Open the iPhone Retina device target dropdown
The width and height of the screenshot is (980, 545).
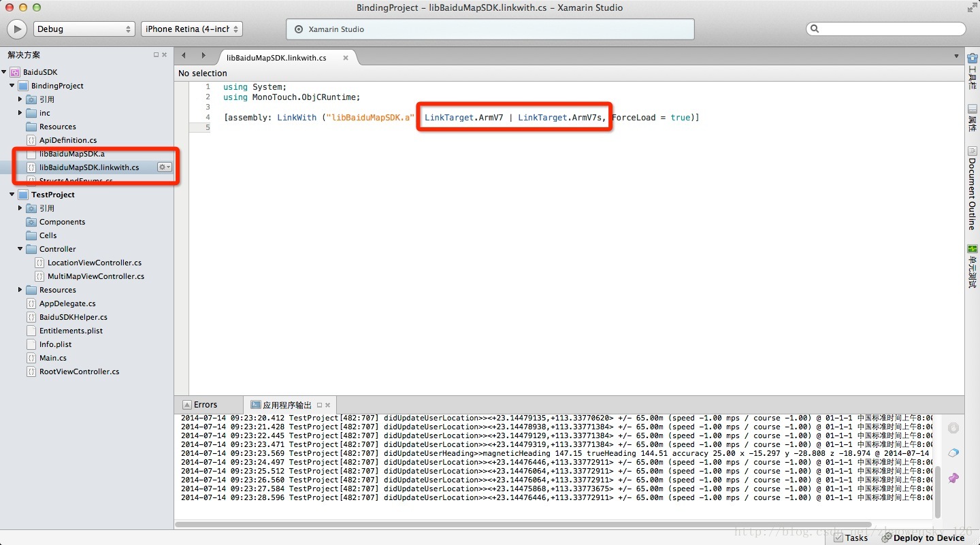(x=192, y=29)
